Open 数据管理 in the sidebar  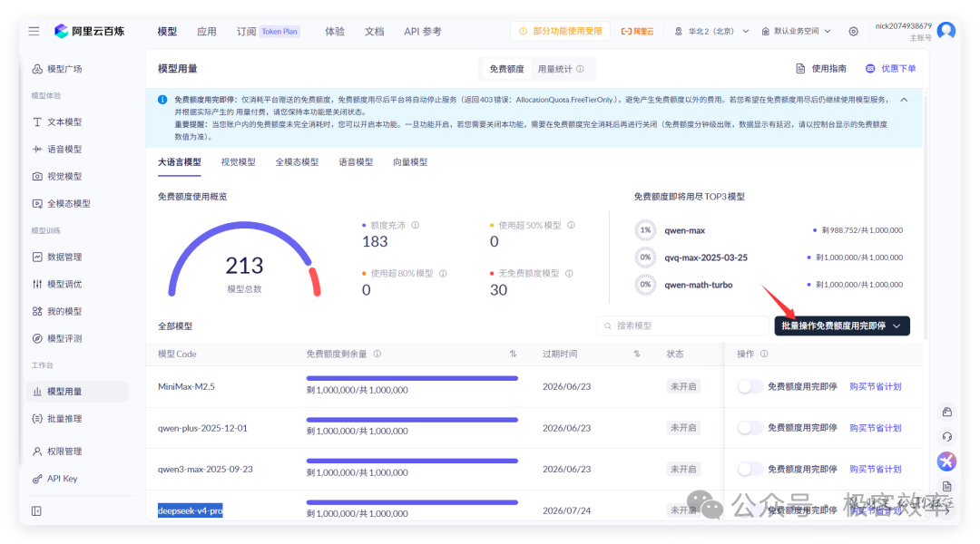pyautogui.click(x=57, y=257)
